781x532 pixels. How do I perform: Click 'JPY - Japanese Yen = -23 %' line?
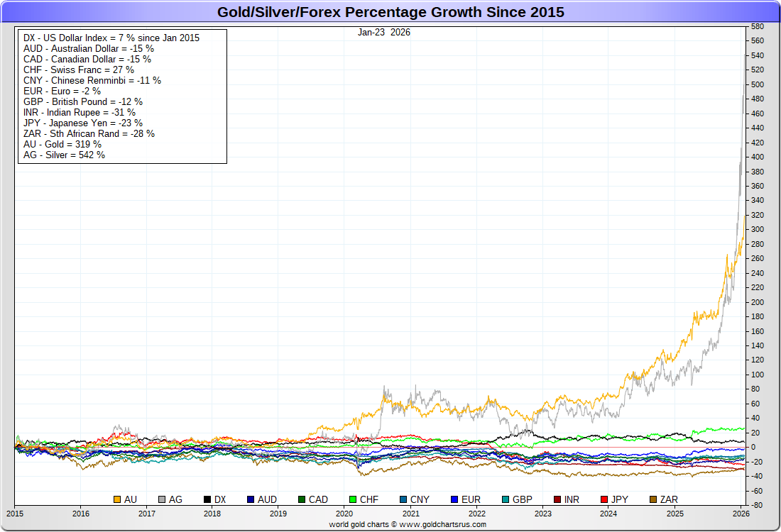point(83,123)
